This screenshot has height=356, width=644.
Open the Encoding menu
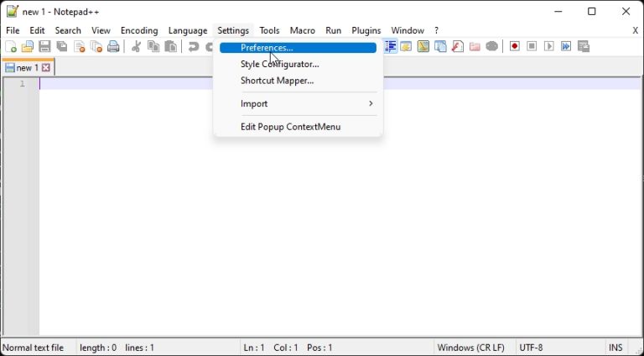coord(139,30)
